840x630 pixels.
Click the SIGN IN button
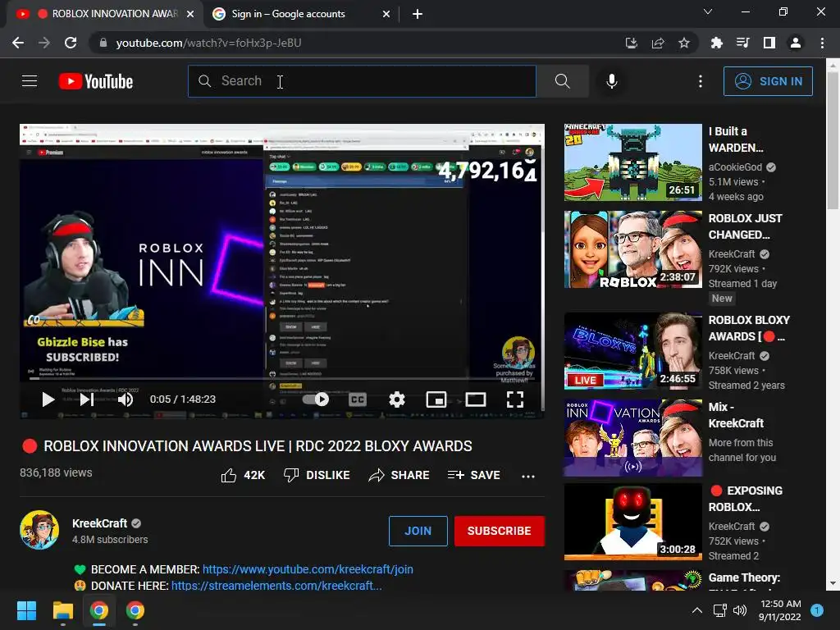(768, 81)
